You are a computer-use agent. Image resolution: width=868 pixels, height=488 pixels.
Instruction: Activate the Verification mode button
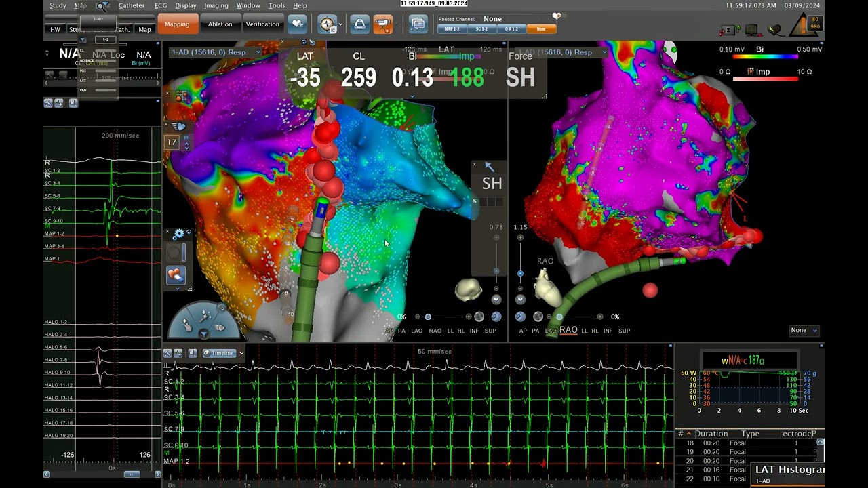click(262, 24)
